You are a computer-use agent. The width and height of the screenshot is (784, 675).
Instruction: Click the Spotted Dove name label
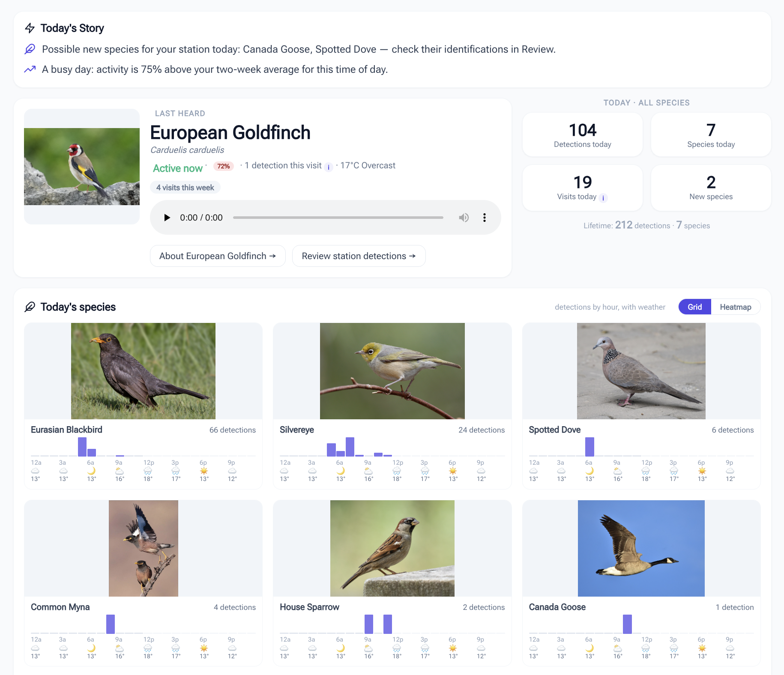tap(554, 430)
